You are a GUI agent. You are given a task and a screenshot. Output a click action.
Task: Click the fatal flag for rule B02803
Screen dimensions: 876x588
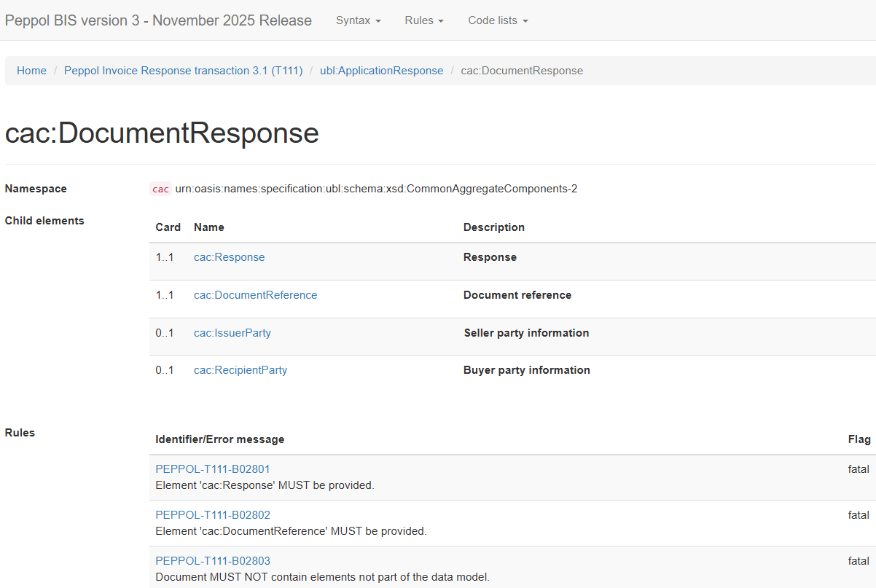pyautogui.click(x=859, y=561)
